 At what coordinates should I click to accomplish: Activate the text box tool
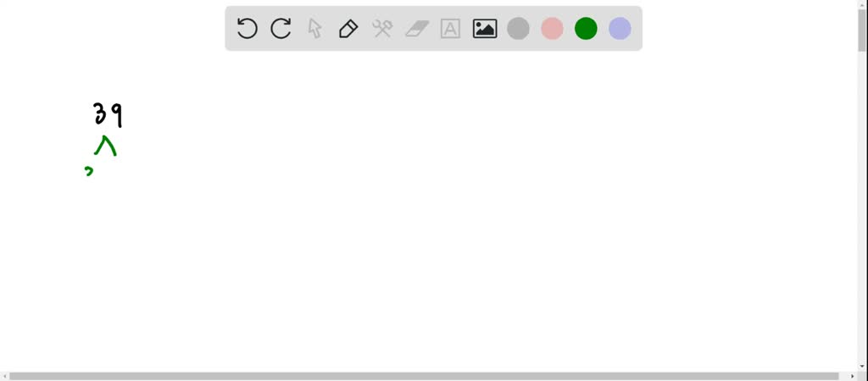[x=451, y=28]
